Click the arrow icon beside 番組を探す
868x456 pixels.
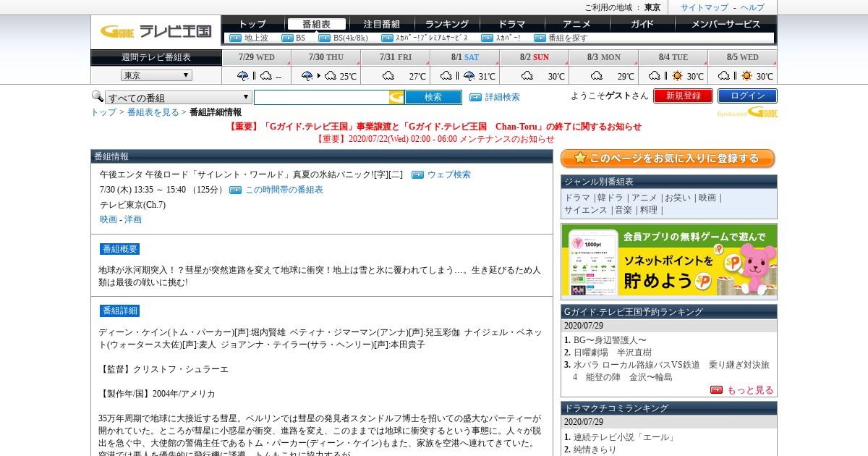click(540, 38)
